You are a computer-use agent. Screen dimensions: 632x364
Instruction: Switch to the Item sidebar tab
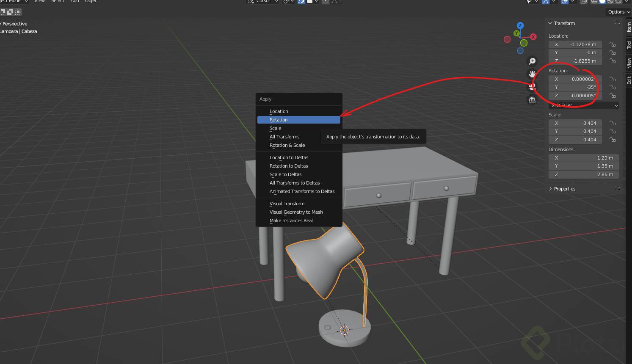pyautogui.click(x=629, y=27)
